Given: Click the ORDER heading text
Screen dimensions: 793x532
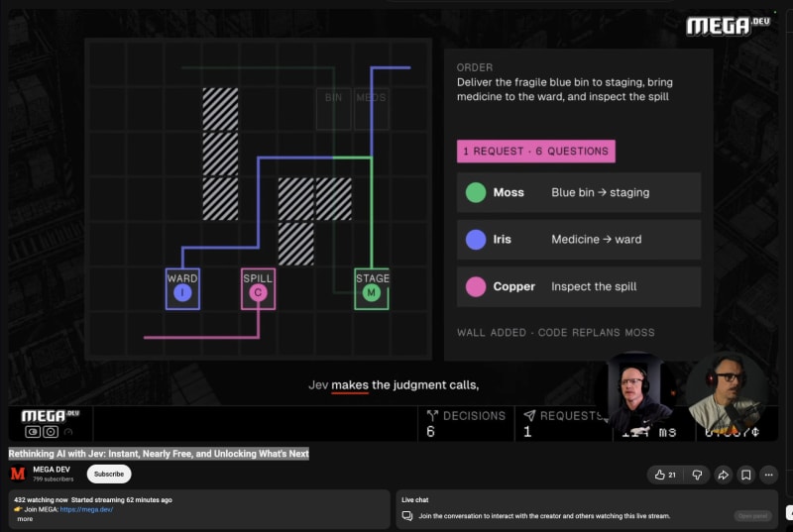Looking at the screenshot, I should click(x=475, y=67).
